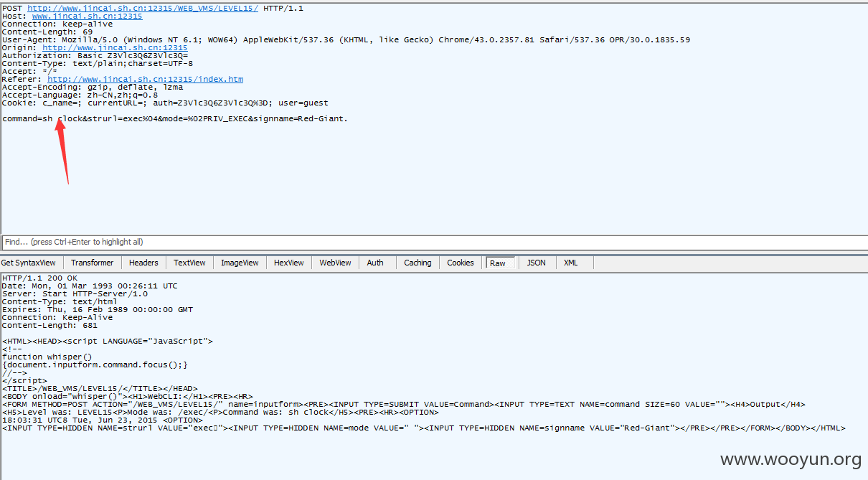
Task: Click the function whisper() line
Action: click(47, 357)
